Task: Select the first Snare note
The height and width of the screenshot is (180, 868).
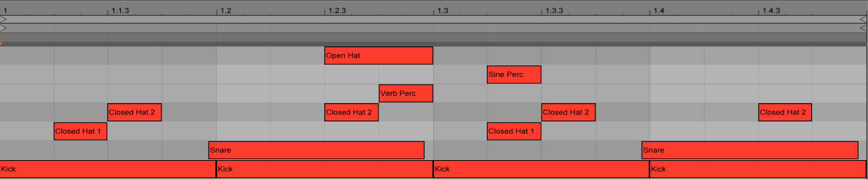Action: point(316,150)
